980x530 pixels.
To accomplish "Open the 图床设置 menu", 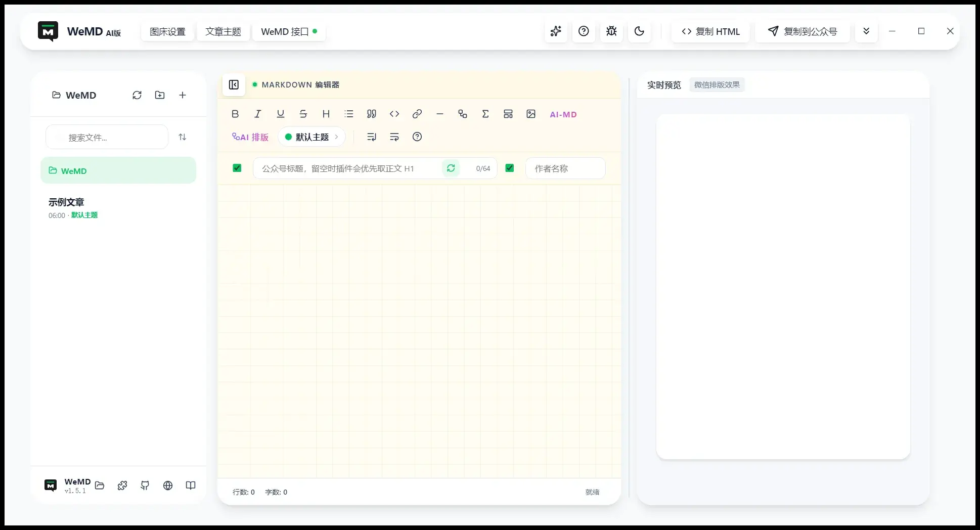I will (x=167, y=32).
